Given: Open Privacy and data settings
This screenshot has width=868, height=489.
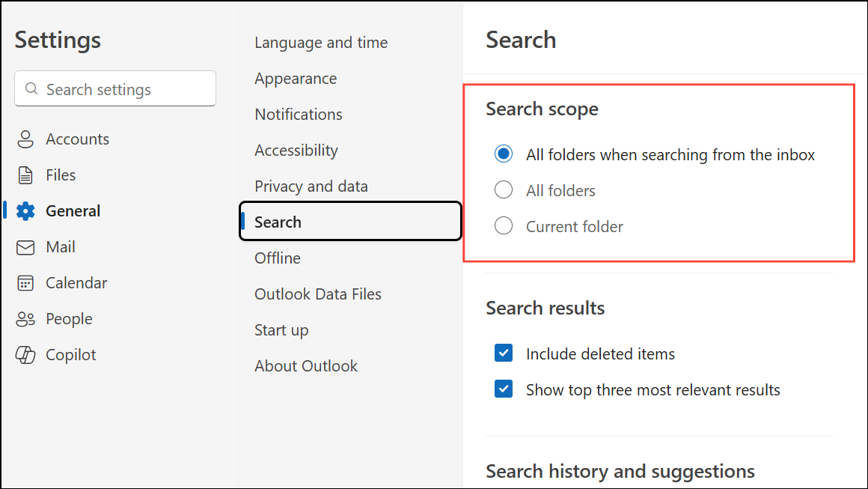Looking at the screenshot, I should click(x=311, y=186).
